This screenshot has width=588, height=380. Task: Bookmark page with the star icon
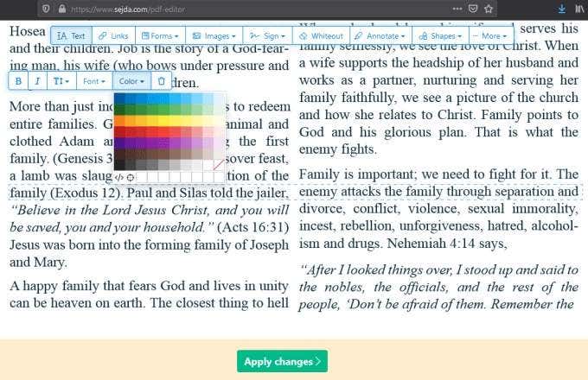pyautogui.click(x=489, y=9)
